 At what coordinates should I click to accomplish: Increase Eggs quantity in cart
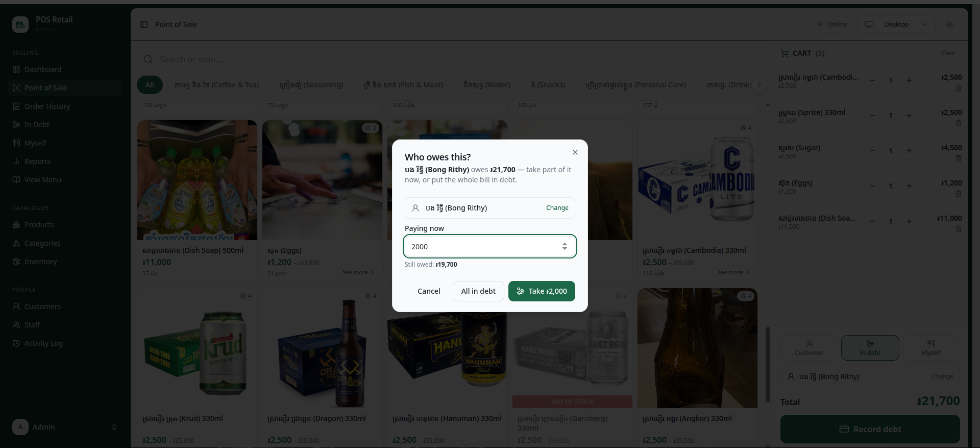point(909,186)
